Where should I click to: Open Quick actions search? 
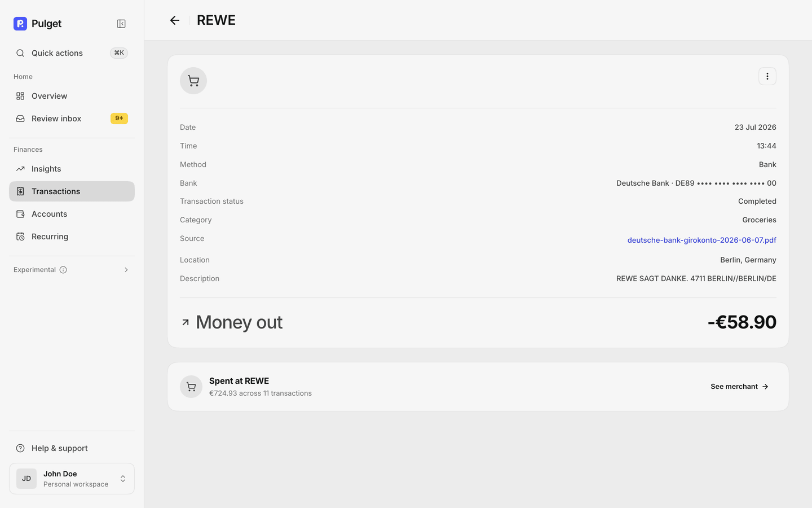click(72, 53)
